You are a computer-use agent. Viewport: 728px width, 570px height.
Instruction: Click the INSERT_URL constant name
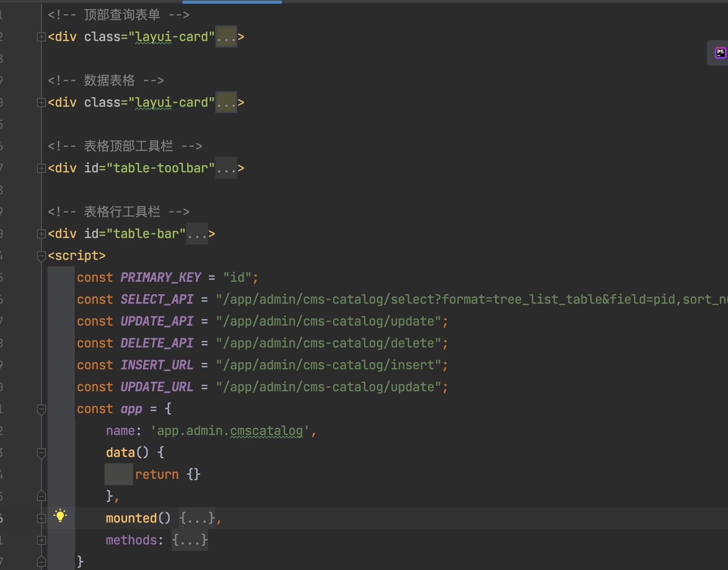(157, 365)
